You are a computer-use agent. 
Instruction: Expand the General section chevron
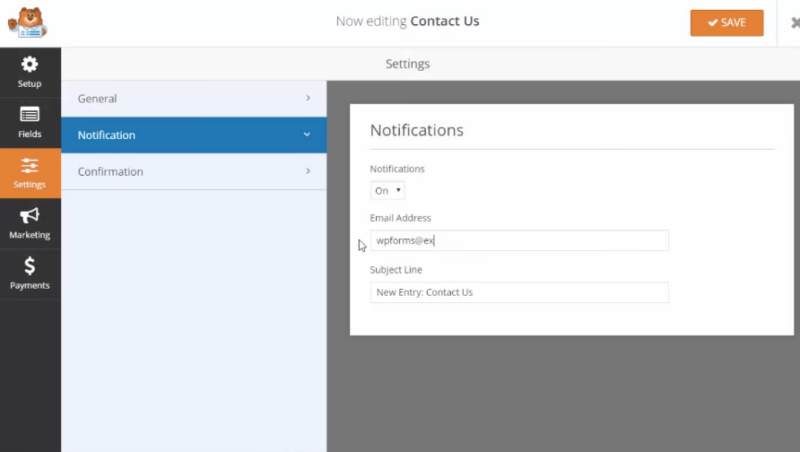[x=308, y=98]
